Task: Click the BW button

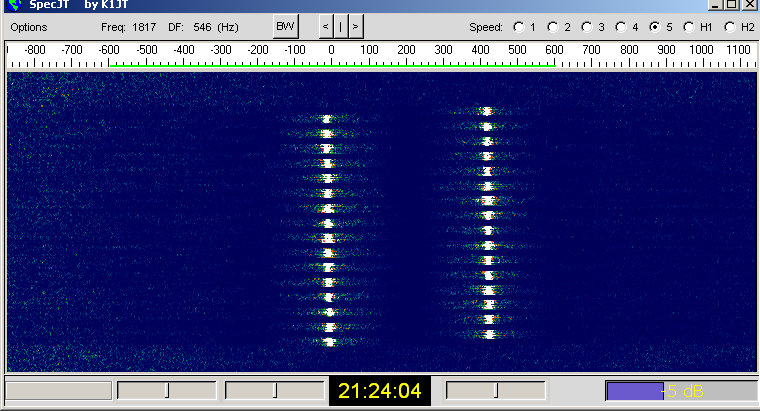Action: pos(285,27)
